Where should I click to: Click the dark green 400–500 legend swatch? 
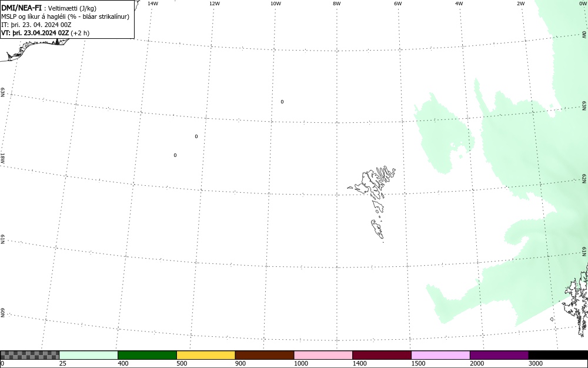pos(147,355)
